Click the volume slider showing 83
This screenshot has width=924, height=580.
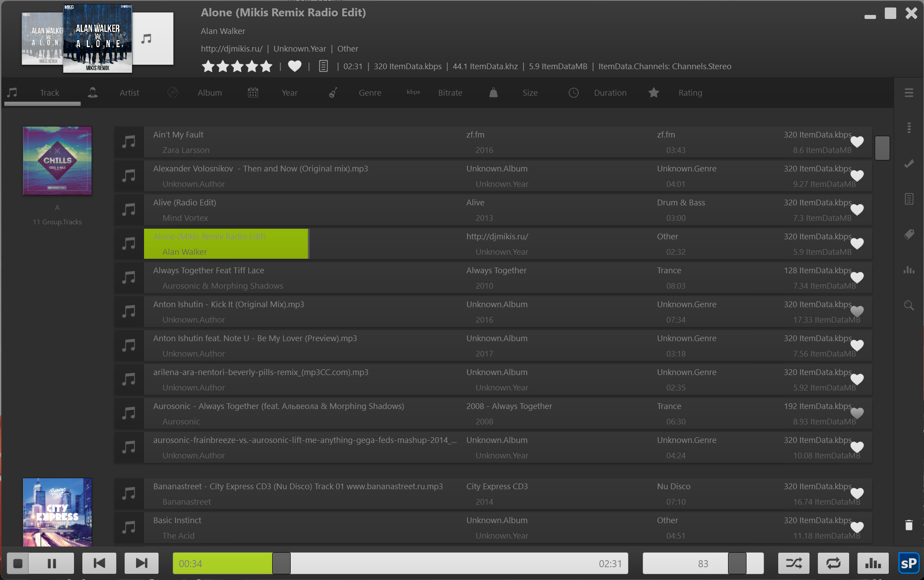703,563
